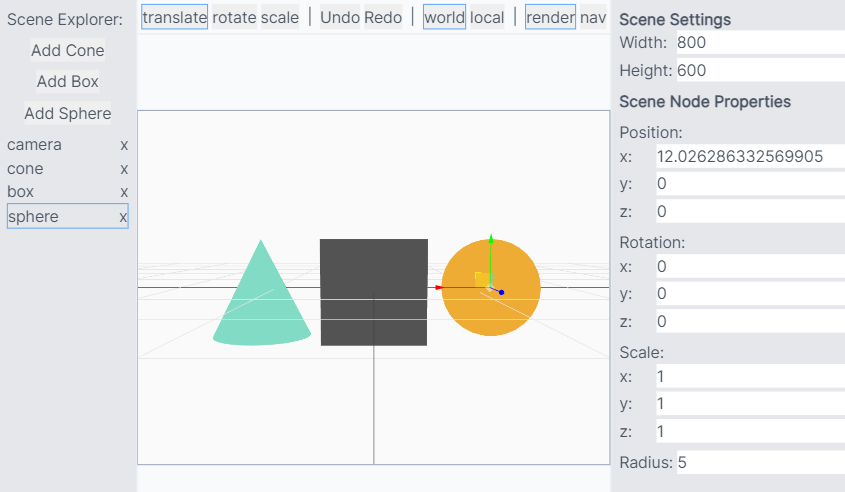Click the Add Cone button
This screenshot has height=492, width=845.
(68, 50)
